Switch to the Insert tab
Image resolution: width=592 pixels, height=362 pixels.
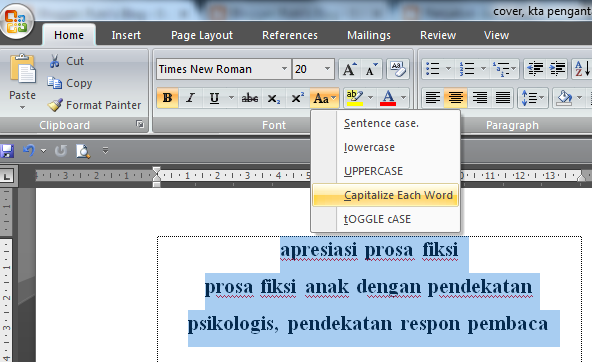(126, 35)
